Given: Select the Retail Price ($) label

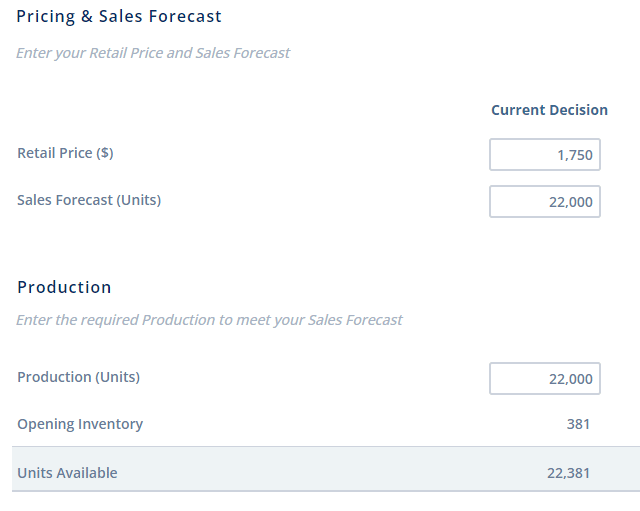Looking at the screenshot, I should click(x=65, y=154).
